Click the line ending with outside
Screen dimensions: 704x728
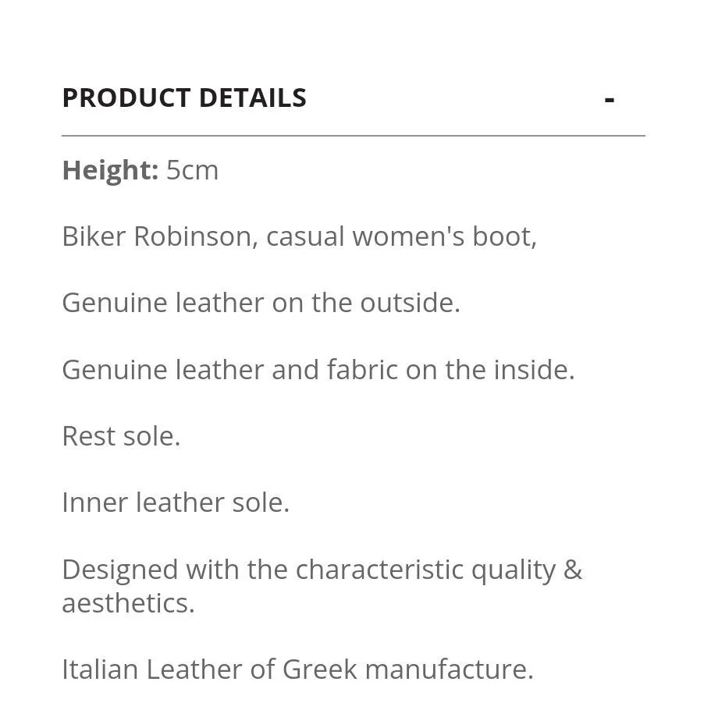[x=261, y=303]
